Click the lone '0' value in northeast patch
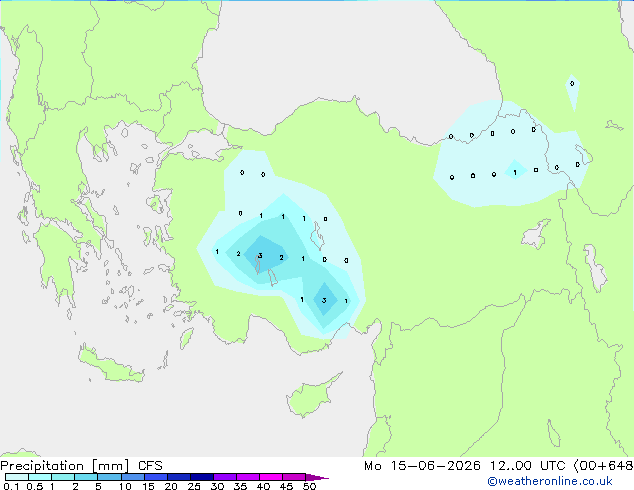Image resolution: width=634 pixels, height=490 pixels. (572, 84)
